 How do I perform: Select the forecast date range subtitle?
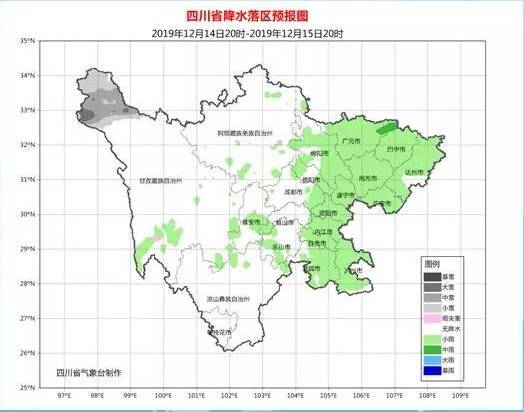point(247,34)
